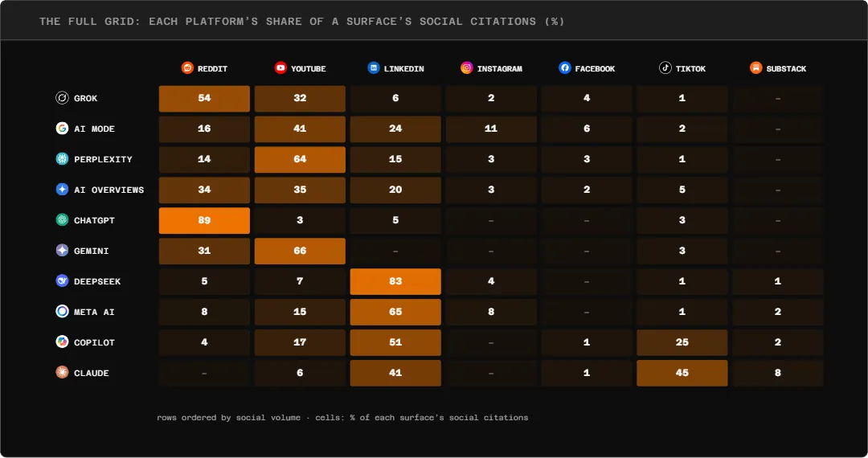Click the META AI row label
868x458 pixels.
click(95, 312)
